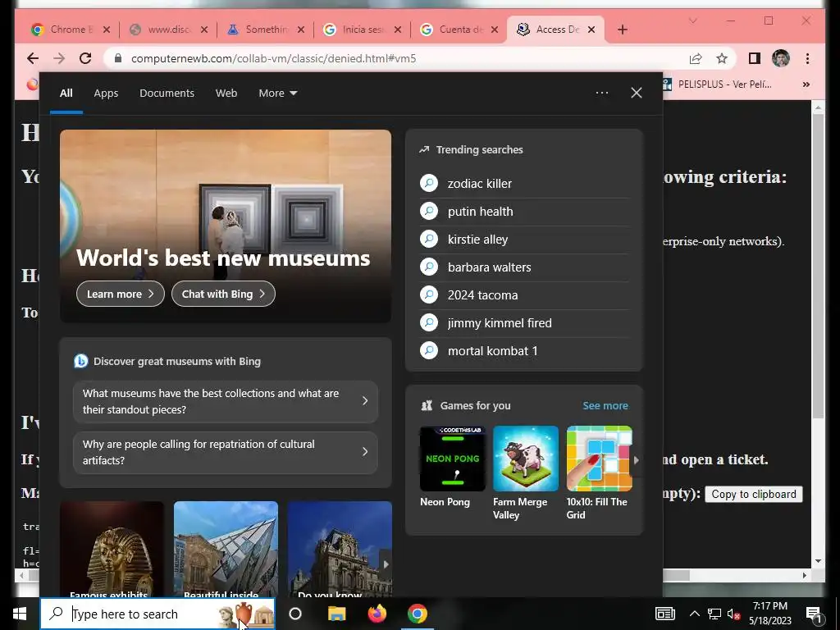This screenshot has width=840, height=630.
Task: Close the search panel with X
Action: (x=636, y=93)
